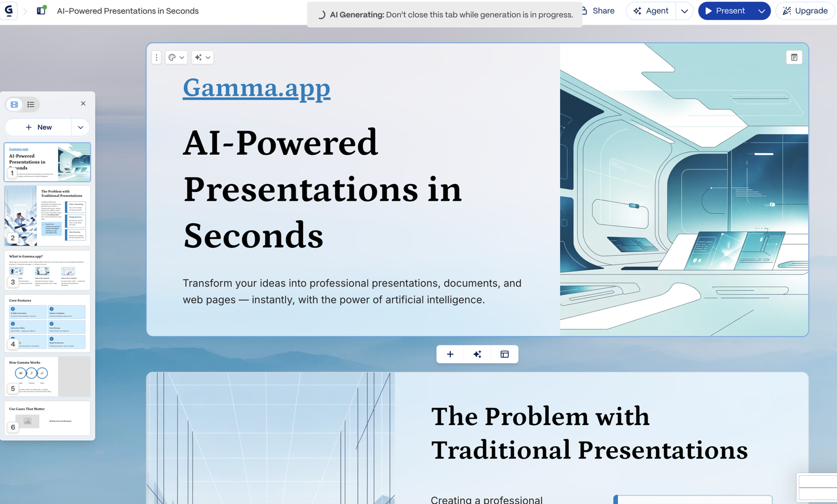This screenshot has height=504, width=837.
Task: Click the Share button
Action: [598, 11]
